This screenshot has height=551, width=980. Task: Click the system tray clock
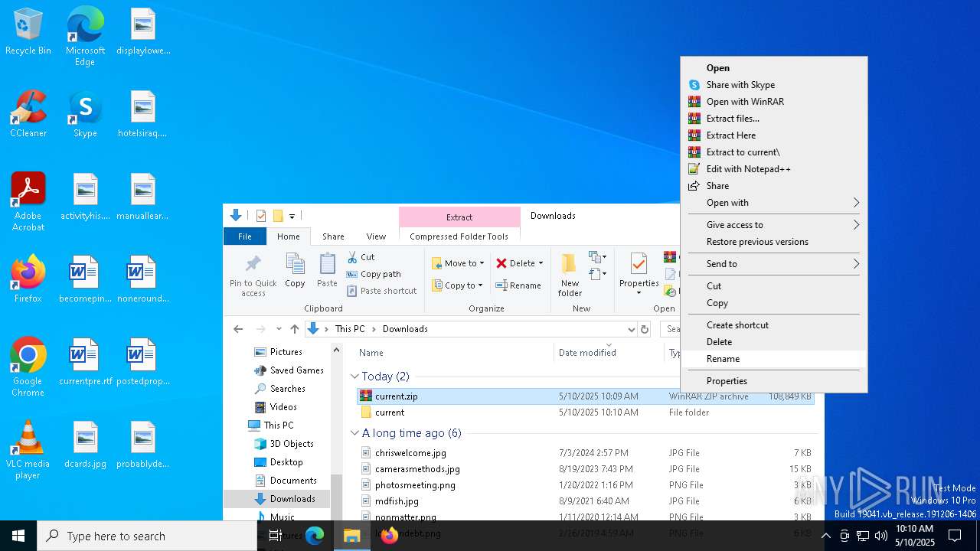[914, 536]
